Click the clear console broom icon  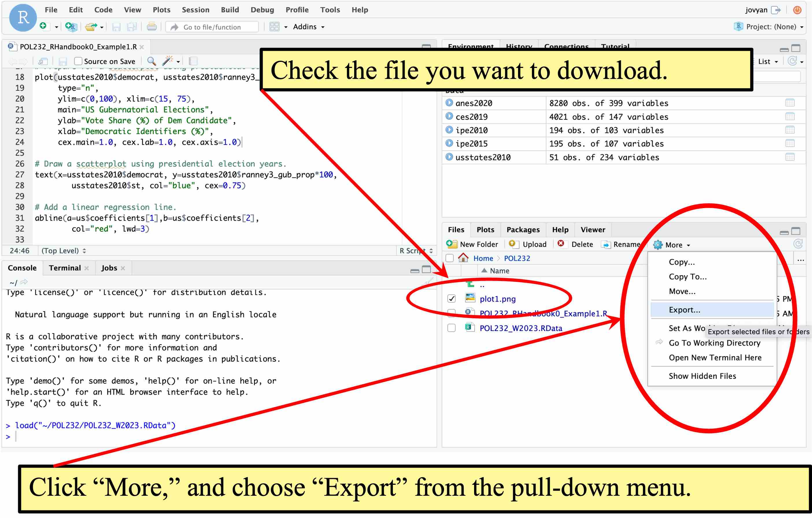(429, 282)
